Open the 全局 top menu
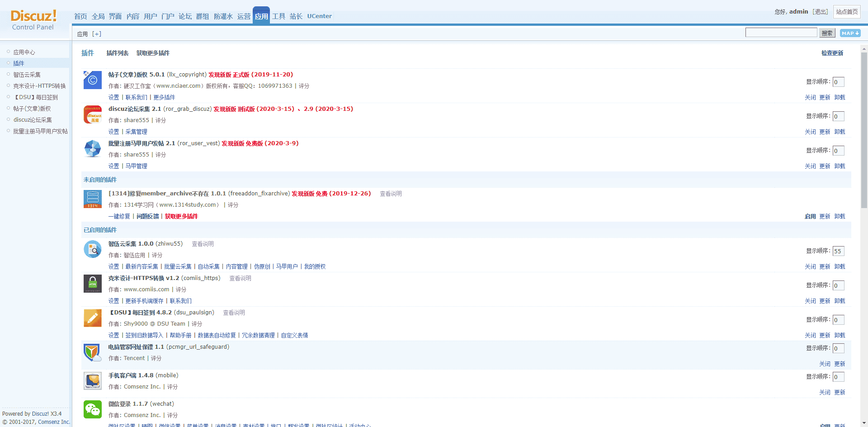The image size is (868, 427). [x=98, y=16]
